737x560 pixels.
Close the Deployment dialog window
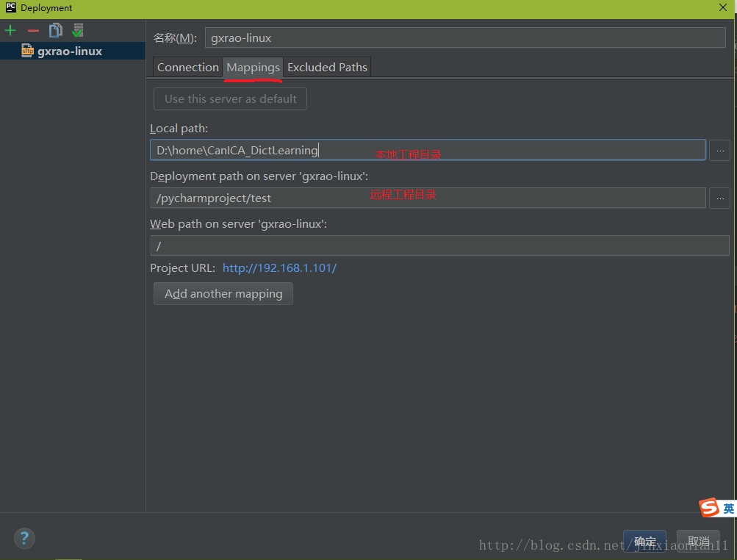point(723,7)
